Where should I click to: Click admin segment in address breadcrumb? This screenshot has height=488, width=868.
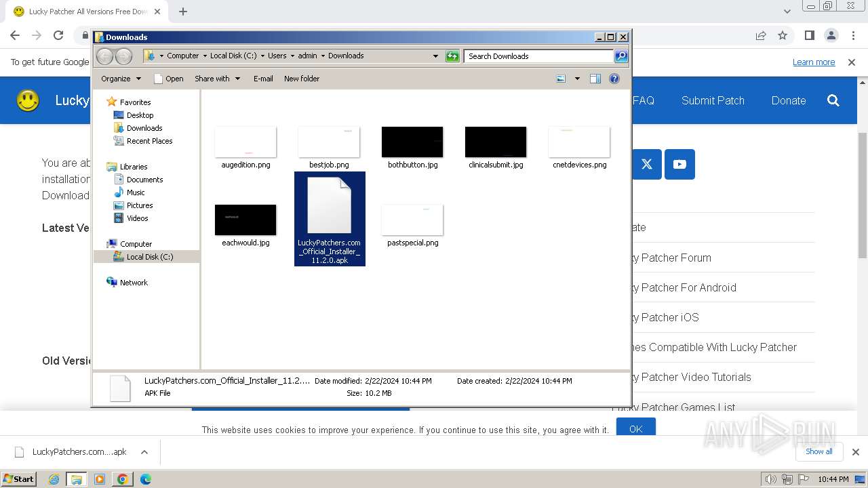[x=307, y=56]
